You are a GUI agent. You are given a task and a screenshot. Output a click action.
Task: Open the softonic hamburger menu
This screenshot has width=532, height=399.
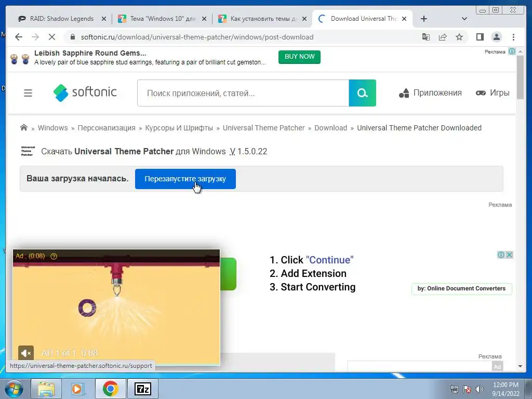pos(28,92)
